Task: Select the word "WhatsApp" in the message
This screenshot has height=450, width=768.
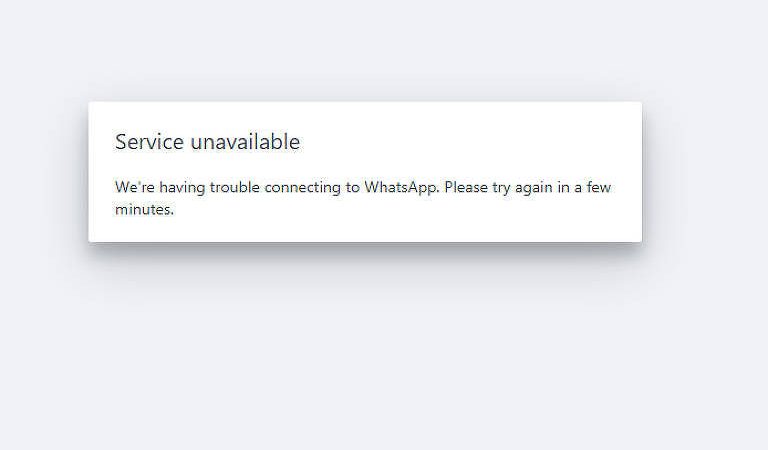Action: click(401, 188)
